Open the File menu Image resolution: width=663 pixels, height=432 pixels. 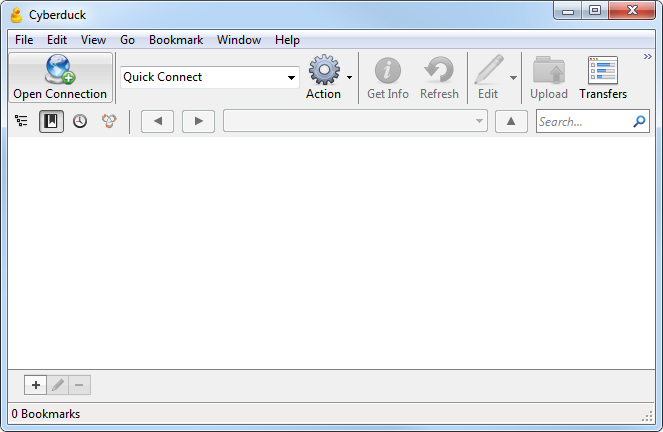(24, 40)
